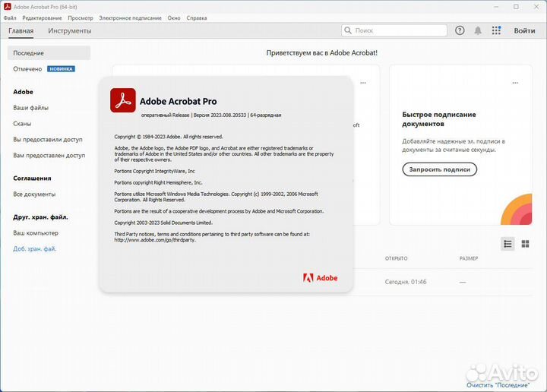
Task: Sort by the ОТКРЫТО column header
Action: click(396, 258)
